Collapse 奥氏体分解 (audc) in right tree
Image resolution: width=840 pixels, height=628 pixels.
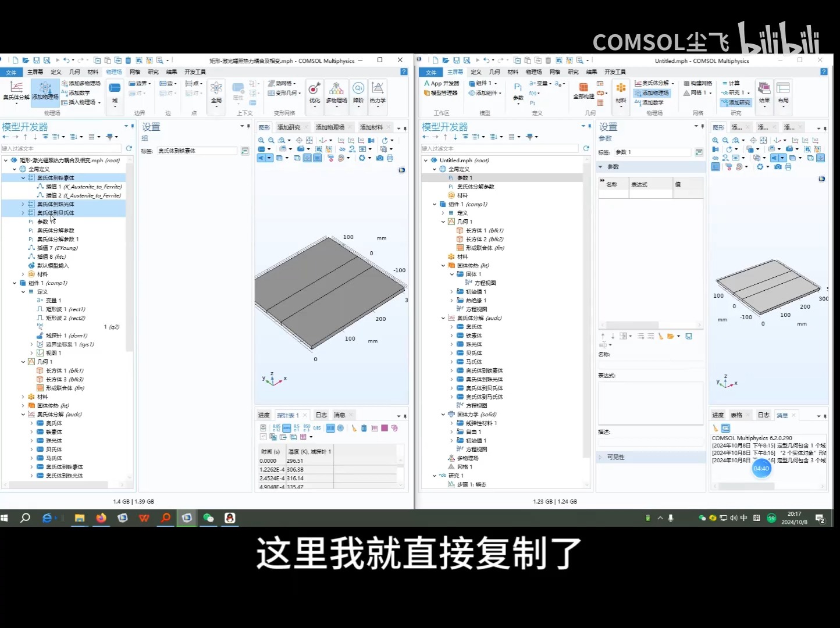[443, 318]
